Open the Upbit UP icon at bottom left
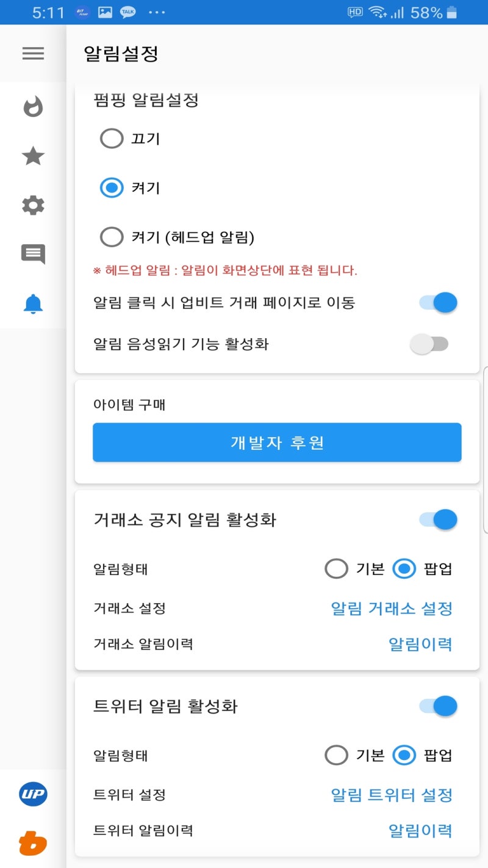488x868 pixels. [x=32, y=794]
